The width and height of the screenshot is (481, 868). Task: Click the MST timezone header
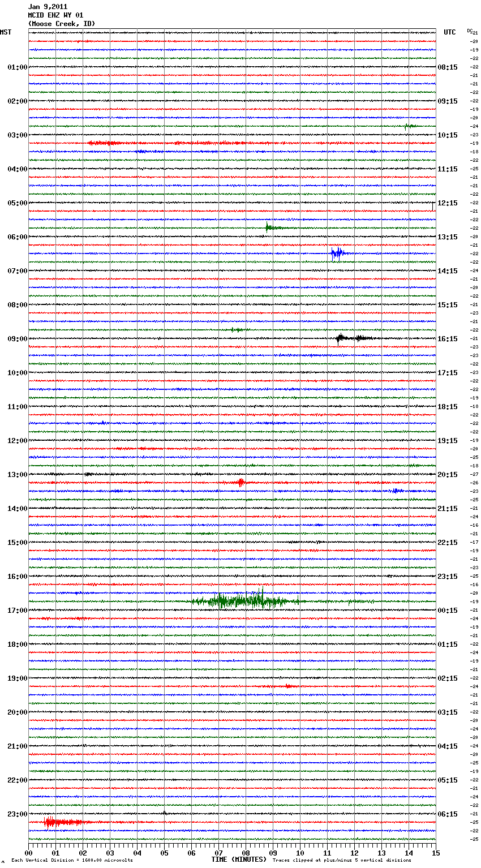click(x=6, y=32)
